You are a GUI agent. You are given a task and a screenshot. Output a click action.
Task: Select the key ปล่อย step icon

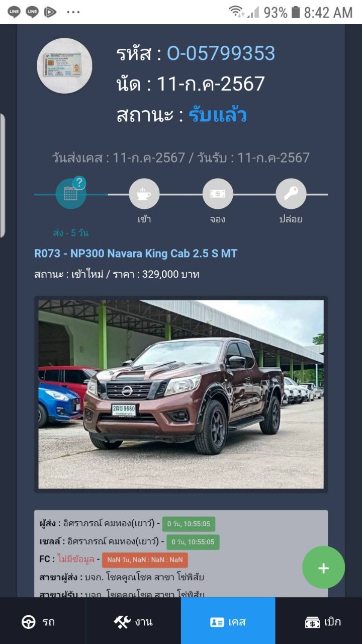[291, 194]
